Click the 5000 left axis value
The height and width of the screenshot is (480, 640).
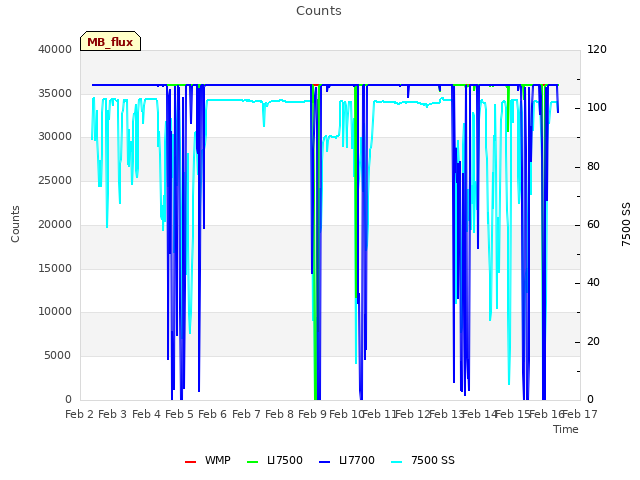pos(58,356)
